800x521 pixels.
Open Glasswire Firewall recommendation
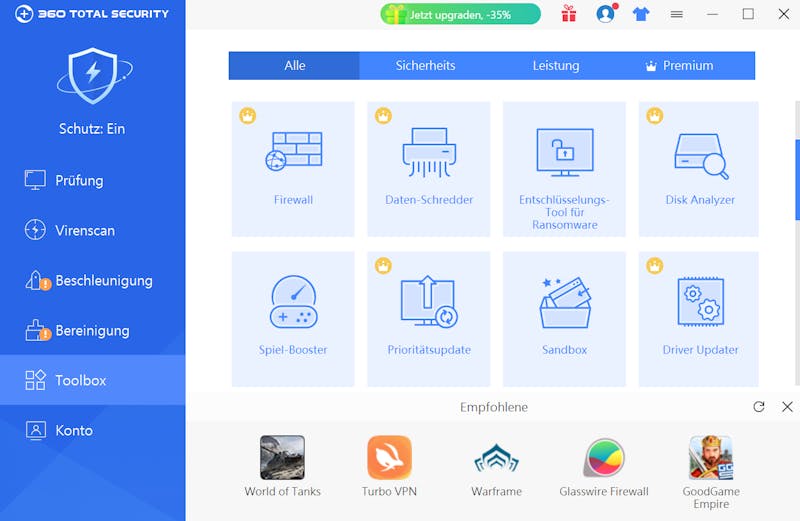coord(604,466)
